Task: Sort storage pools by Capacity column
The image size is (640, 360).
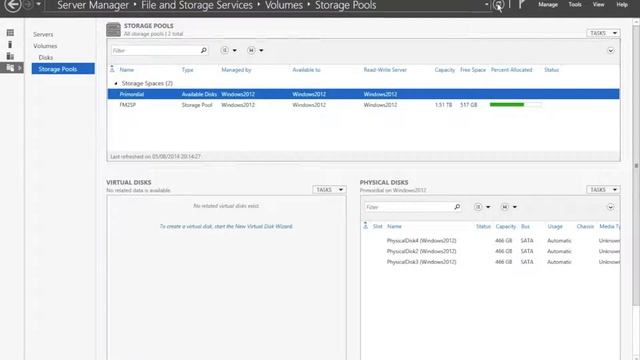Action: [444, 70]
